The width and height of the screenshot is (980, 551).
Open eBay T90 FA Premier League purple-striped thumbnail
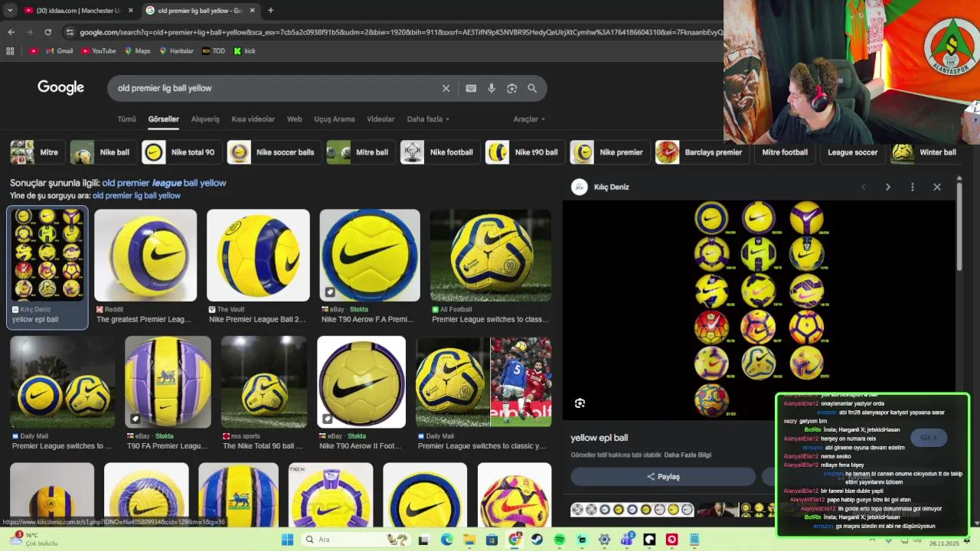click(168, 382)
